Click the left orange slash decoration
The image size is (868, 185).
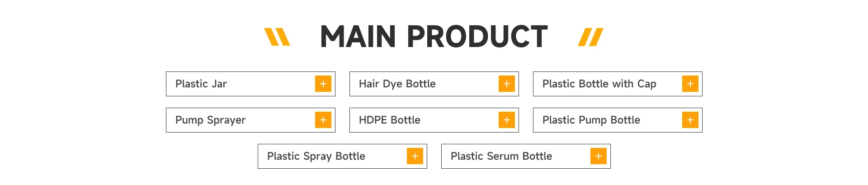point(277,37)
